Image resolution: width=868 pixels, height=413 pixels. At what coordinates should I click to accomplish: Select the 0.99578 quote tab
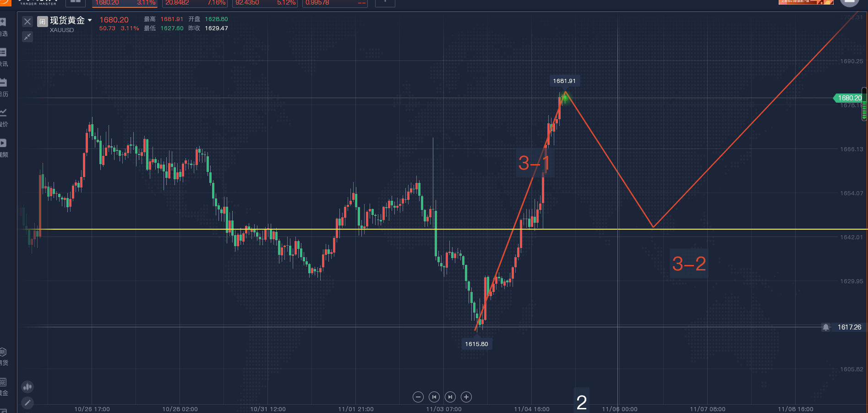point(336,3)
